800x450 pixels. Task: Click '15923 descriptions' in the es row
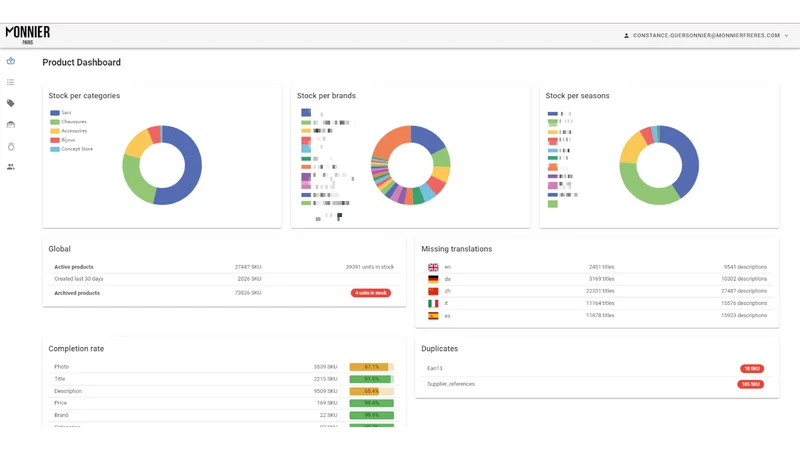point(744,316)
